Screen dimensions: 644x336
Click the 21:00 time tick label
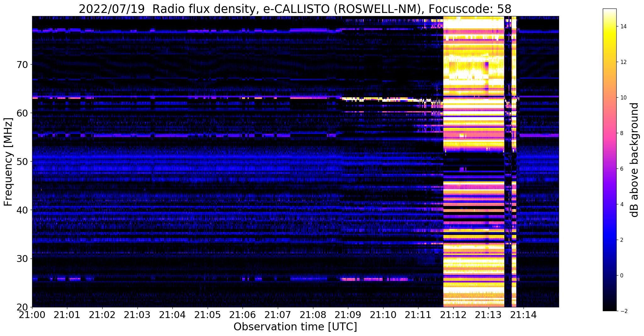tap(32, 315)
